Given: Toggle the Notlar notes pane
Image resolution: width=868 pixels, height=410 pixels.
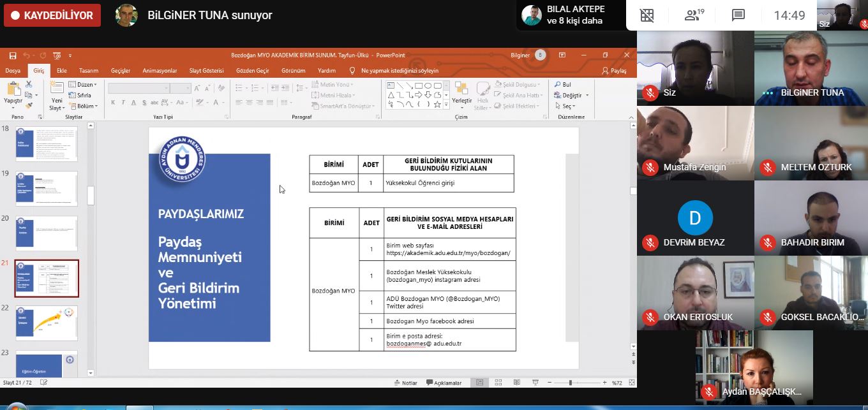Looking at the screenshot, I should [405, 383].
